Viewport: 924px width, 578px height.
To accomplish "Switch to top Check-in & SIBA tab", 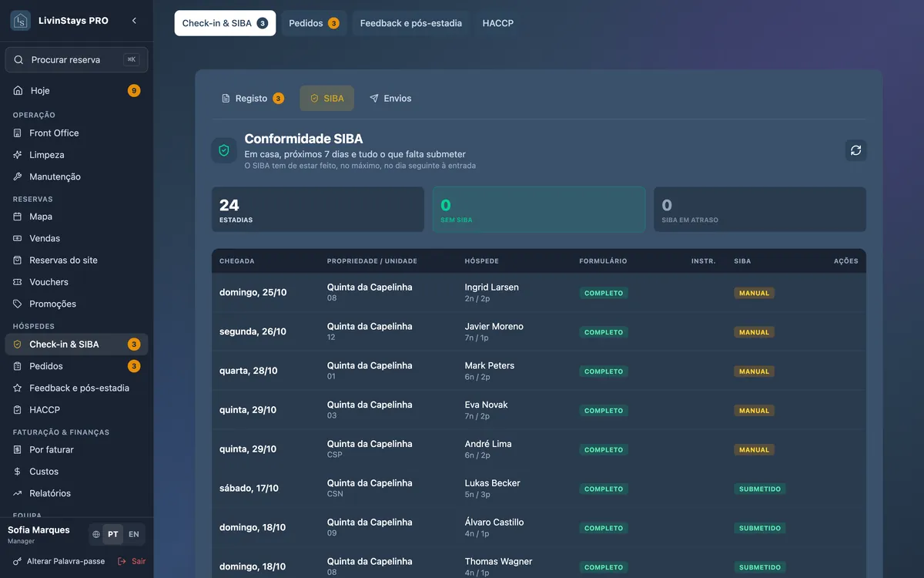I will click(x=225, y=23).
